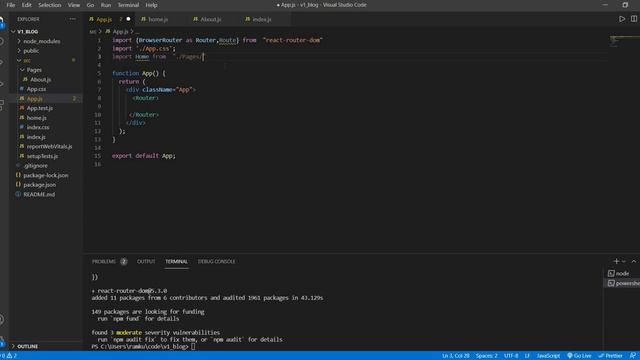Switch to the PROBLEMS panel tab
The width and height of the screenshot is (640, 360).
[109, 261]
